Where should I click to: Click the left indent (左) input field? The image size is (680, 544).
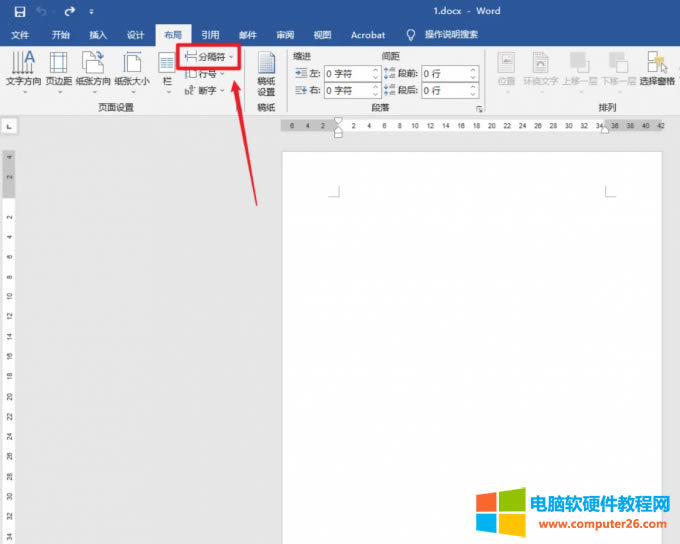[x=347, y=74]
